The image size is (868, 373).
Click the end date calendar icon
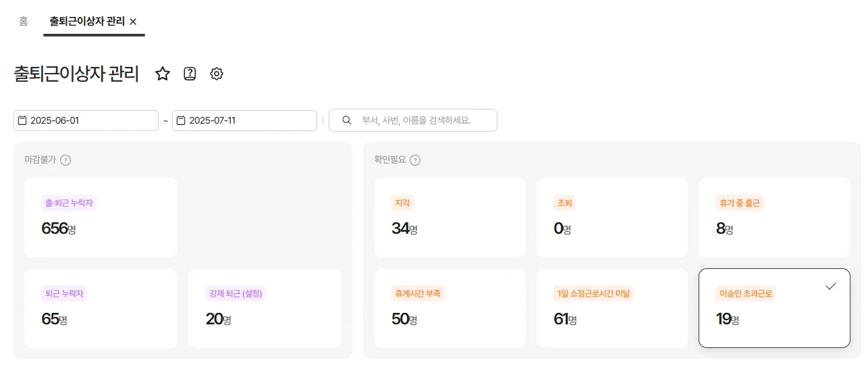point(181,121)
